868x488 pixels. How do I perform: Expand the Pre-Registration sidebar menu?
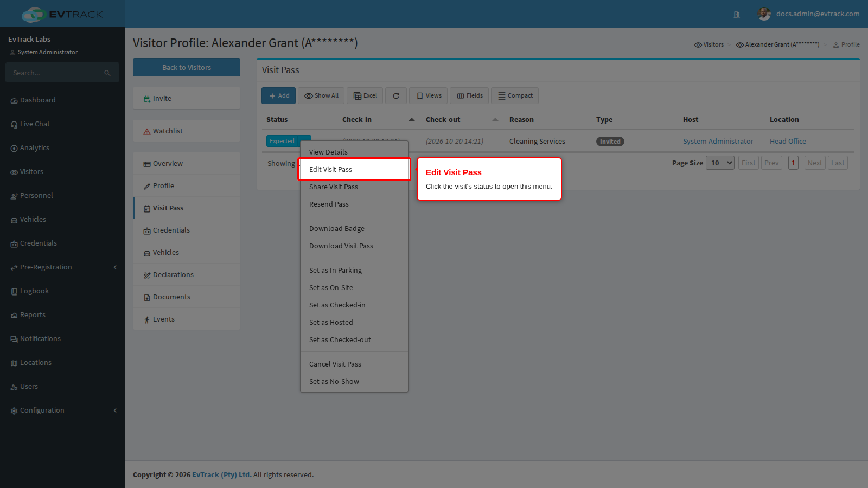[62, 267]
